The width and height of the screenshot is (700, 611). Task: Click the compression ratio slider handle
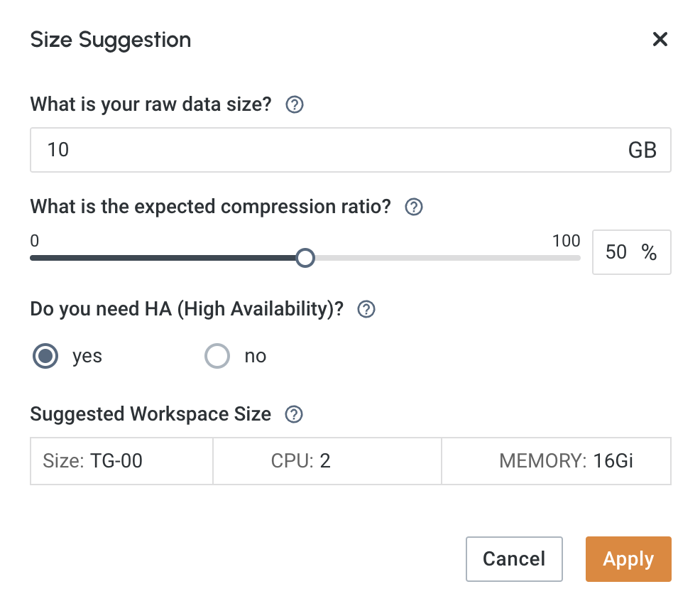coord(305,258)
